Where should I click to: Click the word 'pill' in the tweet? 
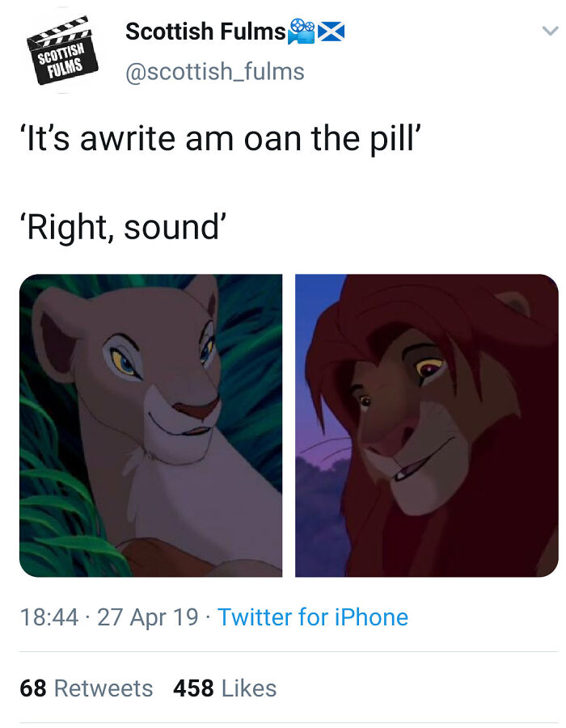click(393, 139)
